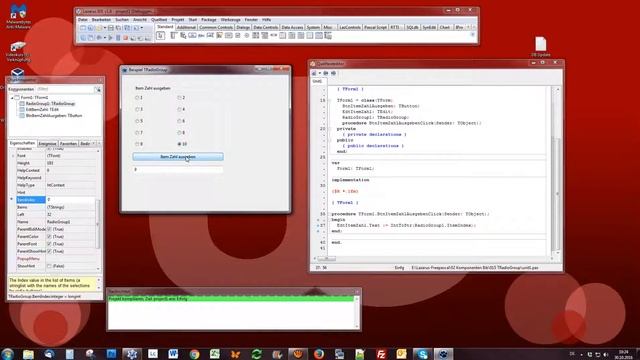Screen dimensions: 640x360
Task: Switch to the SQLdb component tab
Action: [x=412, y=27]
